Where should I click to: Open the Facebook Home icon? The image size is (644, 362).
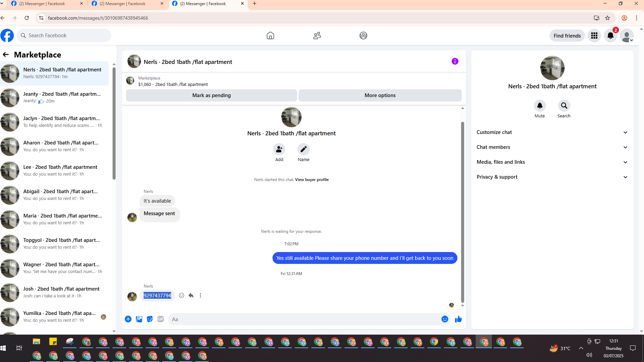tap(270, 36)
